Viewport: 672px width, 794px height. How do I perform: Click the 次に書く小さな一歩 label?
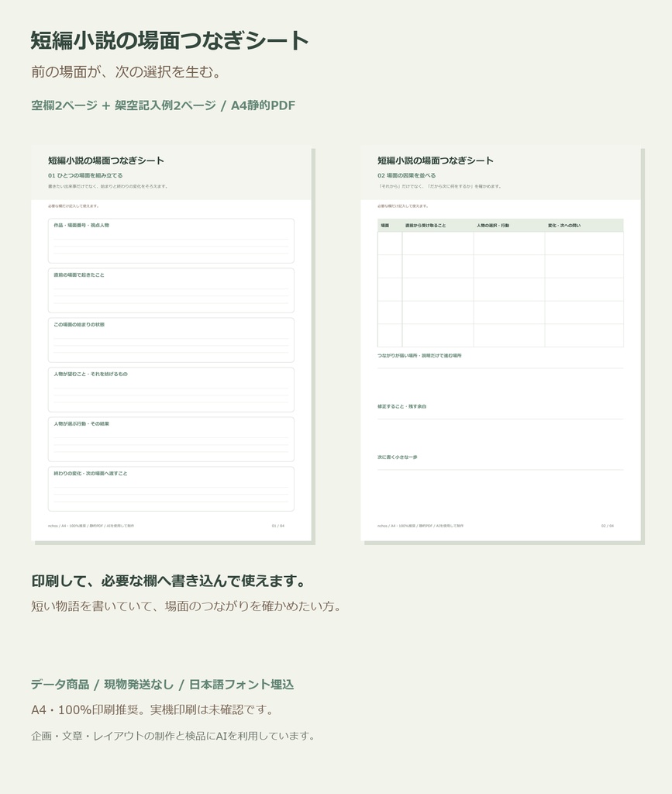[x=397, y=457]
